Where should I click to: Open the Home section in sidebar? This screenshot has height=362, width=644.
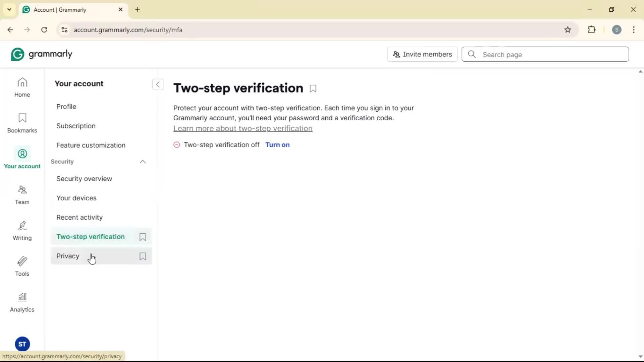pos(22,87)
